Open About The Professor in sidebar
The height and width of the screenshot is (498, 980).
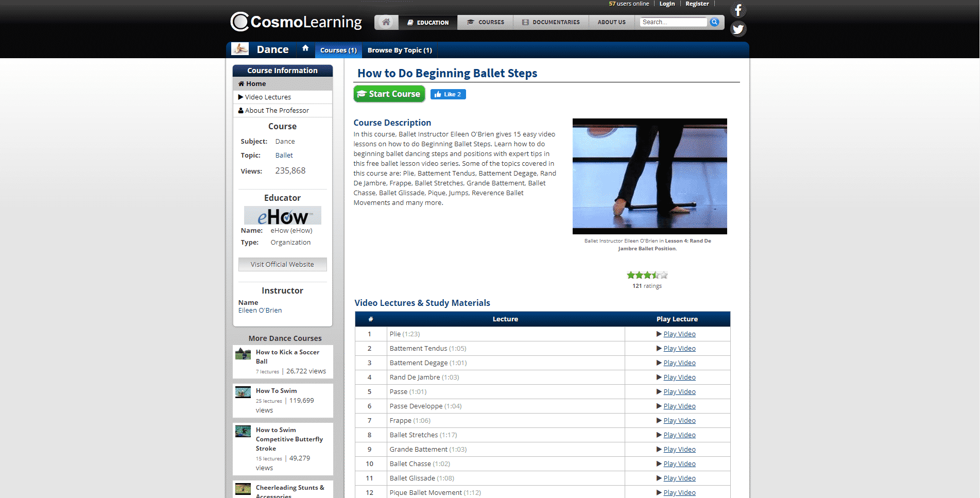[x=283, y=110]
